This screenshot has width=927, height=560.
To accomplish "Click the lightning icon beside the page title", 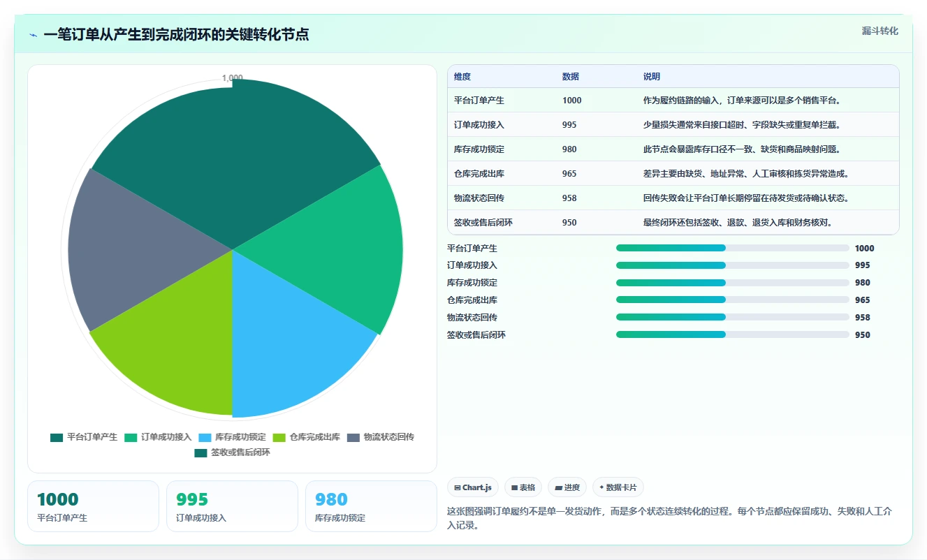I will [x=34, y=35].
